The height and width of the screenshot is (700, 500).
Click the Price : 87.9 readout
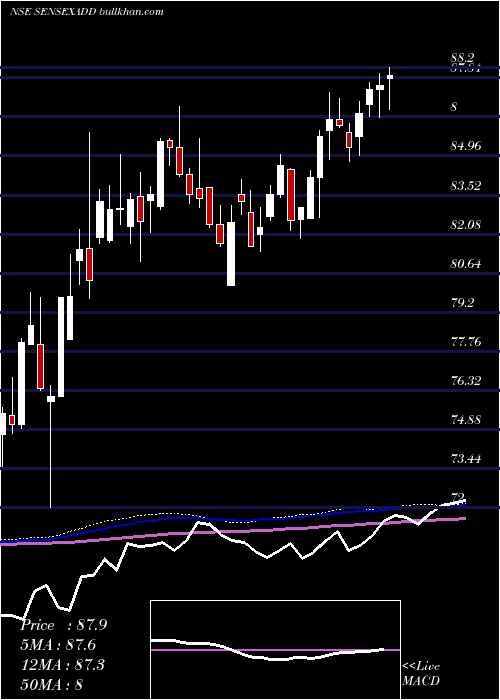(64, 625)
